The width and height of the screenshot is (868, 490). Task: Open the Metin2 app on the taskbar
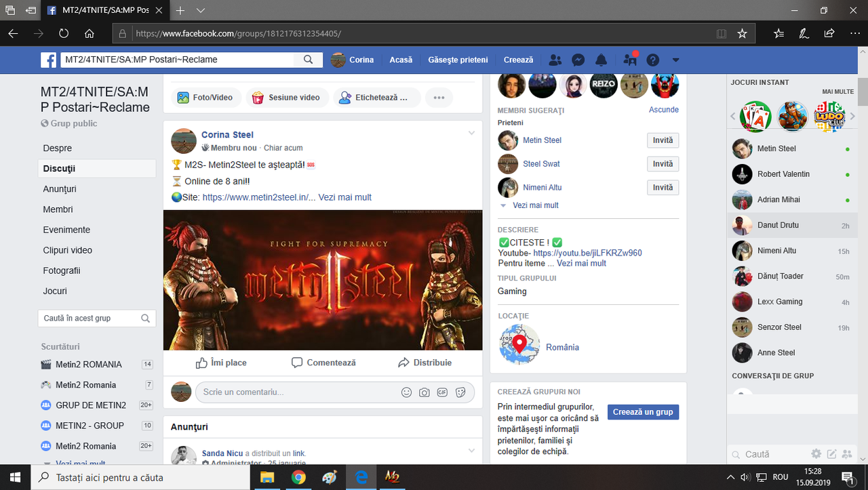pyautogui.click(x=392, y=477)
